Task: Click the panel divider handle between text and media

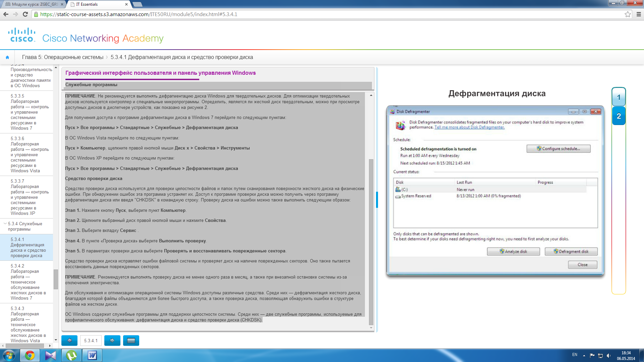Action: [377, 199]
